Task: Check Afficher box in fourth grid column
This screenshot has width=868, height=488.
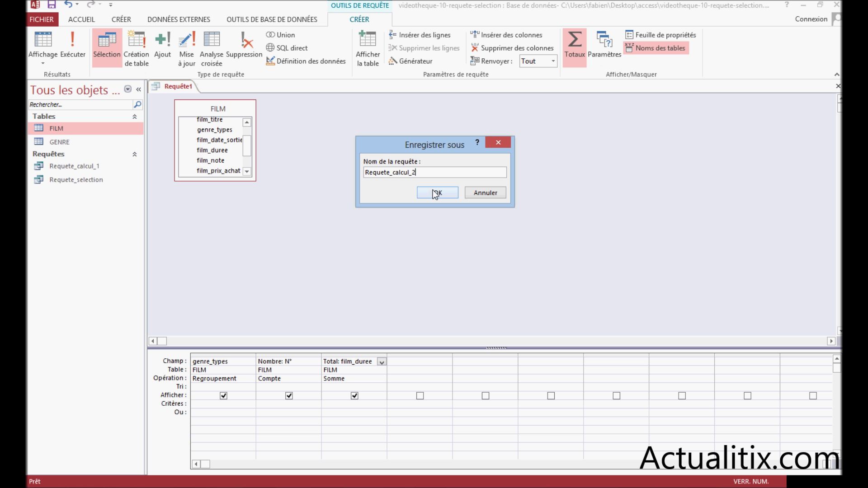Action: [420, 395]
